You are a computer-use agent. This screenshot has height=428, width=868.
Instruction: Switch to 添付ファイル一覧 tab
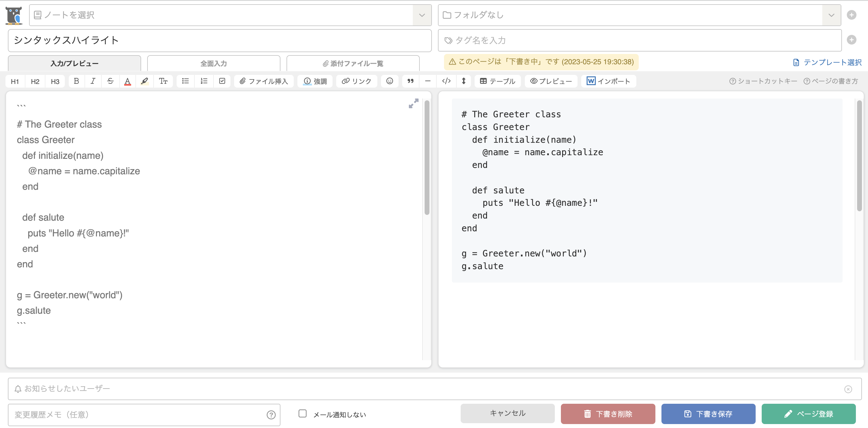pyautogui.click(x=353, y=63)
